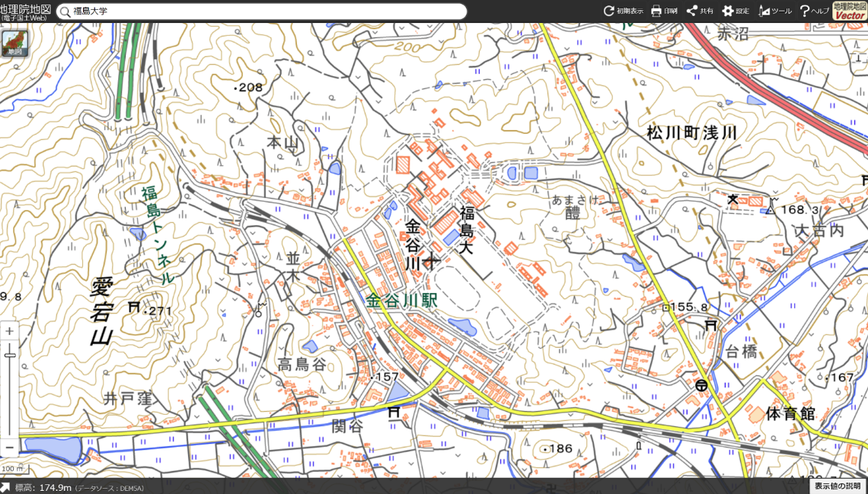Click the zoom level slider handle

pos(9,355)
